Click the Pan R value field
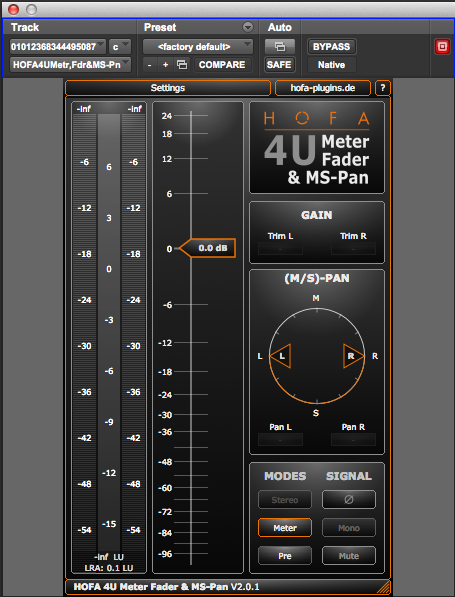Image resolution: width=455 pixels, height=597 pixels. pos(353,440)
